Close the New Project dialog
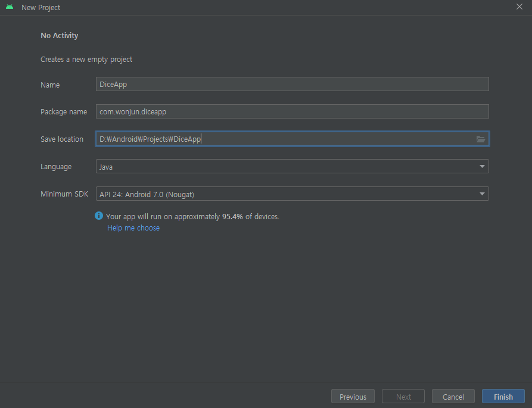Viewport: 532px width, 408px height. [519, 7]
